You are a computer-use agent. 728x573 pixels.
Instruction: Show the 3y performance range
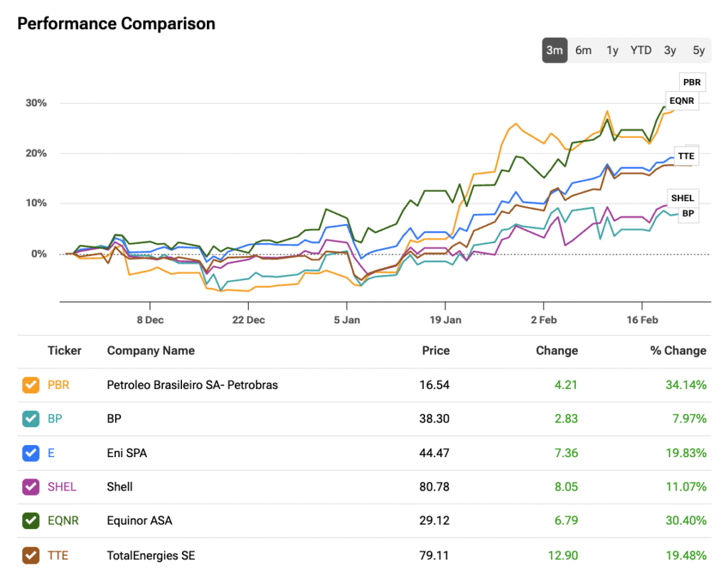point(670,50)
